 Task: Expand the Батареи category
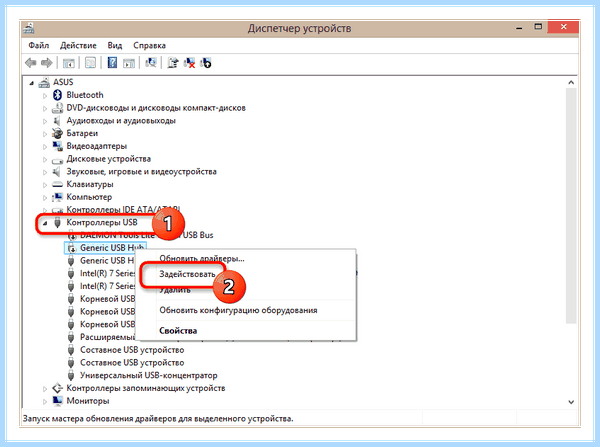(45, 134)
